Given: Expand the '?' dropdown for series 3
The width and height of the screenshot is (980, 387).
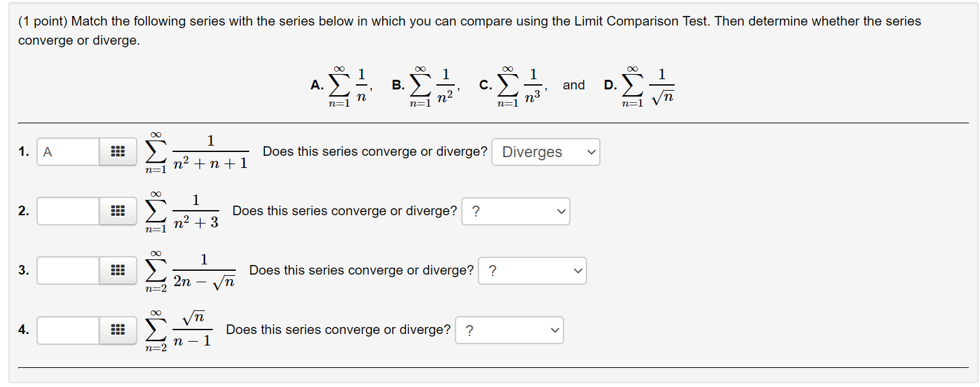Looking at the screenshot, I should click(x=532, y=270).
